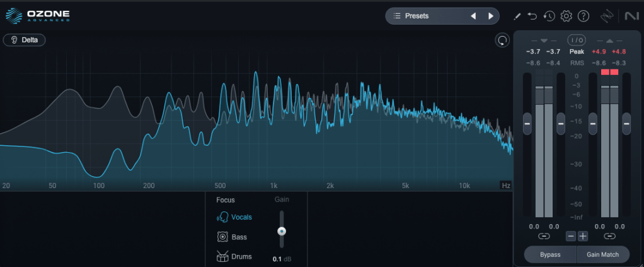Viewport: 644px width, 267px height.
Task: Click the reset loop icon above the spectrum
Action: pyautogui.click(x=502, y=40)
